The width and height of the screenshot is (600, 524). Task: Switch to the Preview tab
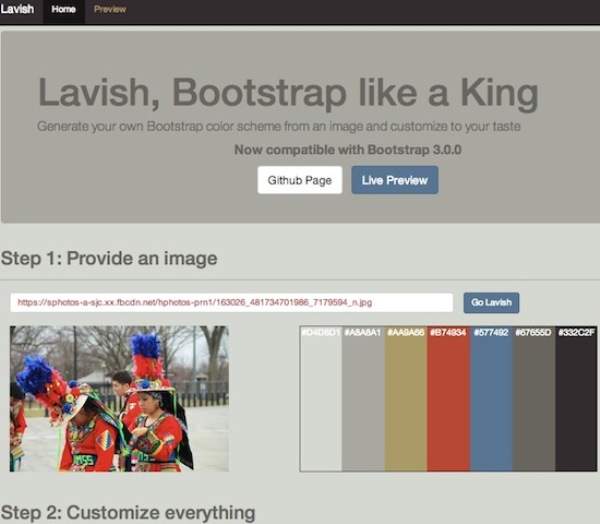tap(110, 10)
